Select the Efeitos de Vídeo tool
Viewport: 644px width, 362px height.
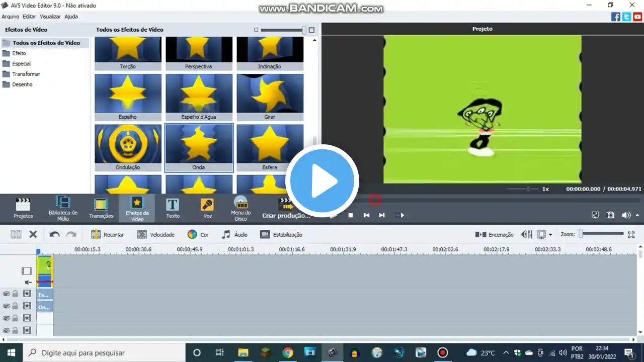137,208
